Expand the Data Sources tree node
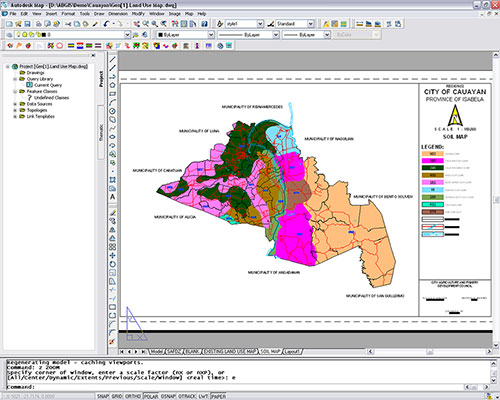Screen dimensions: 500x400 tap(15, 104)
